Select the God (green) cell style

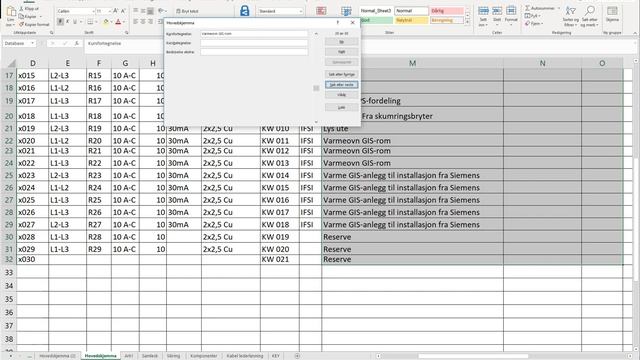[376, 20]
